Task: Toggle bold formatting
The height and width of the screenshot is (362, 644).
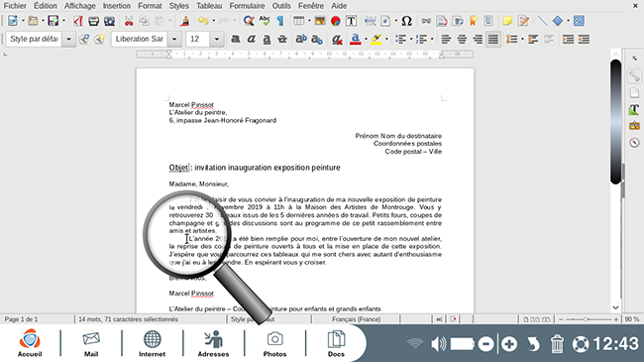Action: point(236,39)
